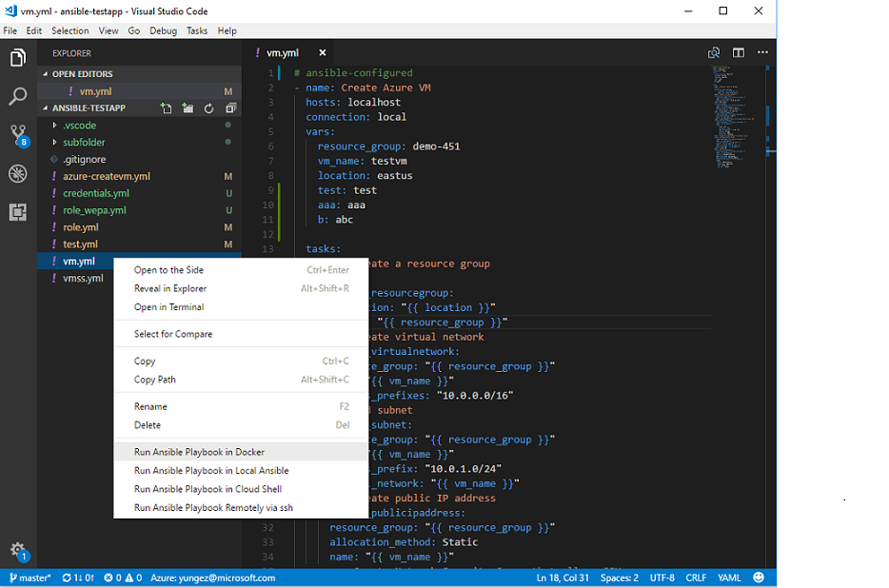Open the Selection menu
Viewport: 889px width, 588px height.
(69, 30)
